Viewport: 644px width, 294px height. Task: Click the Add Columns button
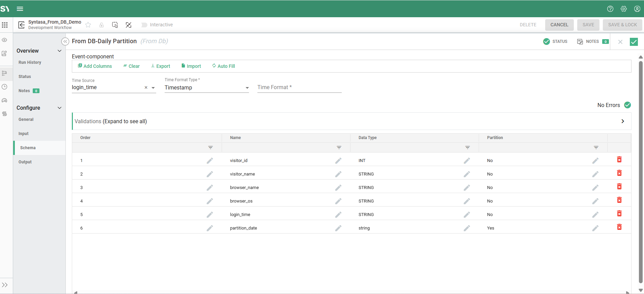click(95, 66)
